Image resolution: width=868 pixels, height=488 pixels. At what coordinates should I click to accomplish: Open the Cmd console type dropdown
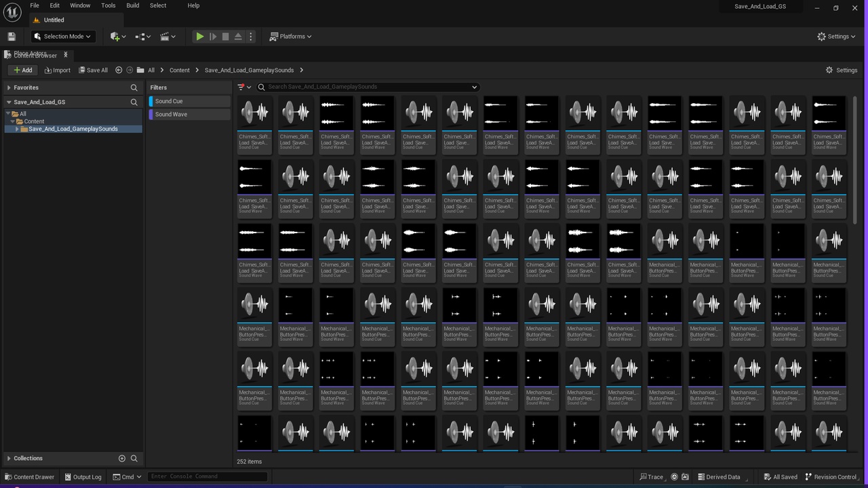127,476
